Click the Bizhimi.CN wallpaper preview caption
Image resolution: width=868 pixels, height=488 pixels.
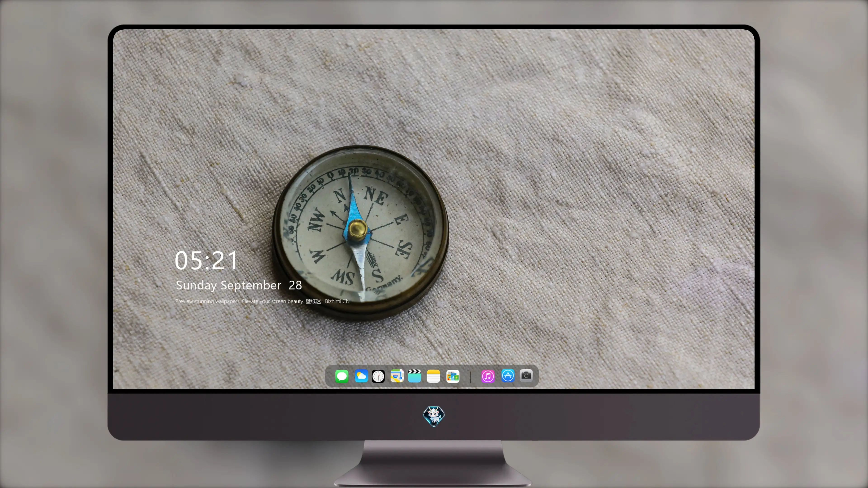(262, 301)
